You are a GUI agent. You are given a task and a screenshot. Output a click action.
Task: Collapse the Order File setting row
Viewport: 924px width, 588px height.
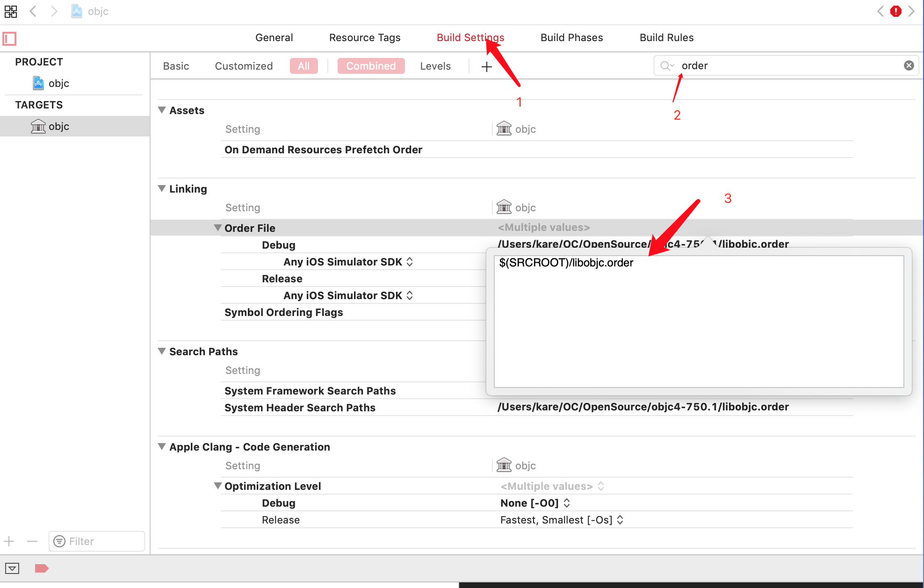pyautogui.click(x=217, y=228)
